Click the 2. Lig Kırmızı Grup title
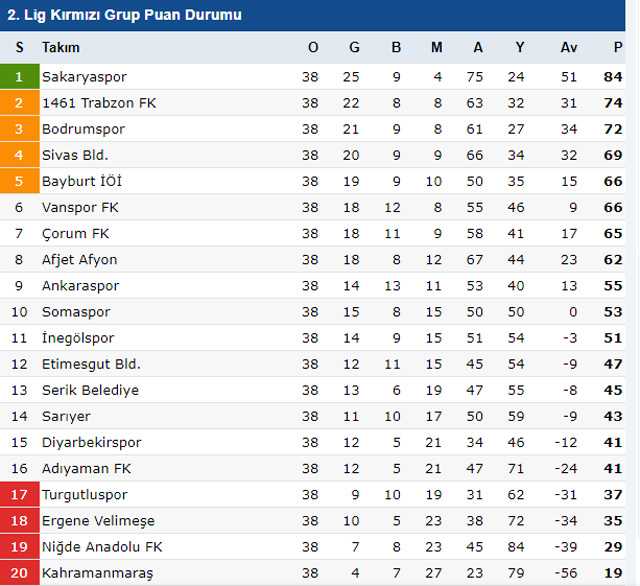This screenshot has height=586, width=640. coord(124,15)
